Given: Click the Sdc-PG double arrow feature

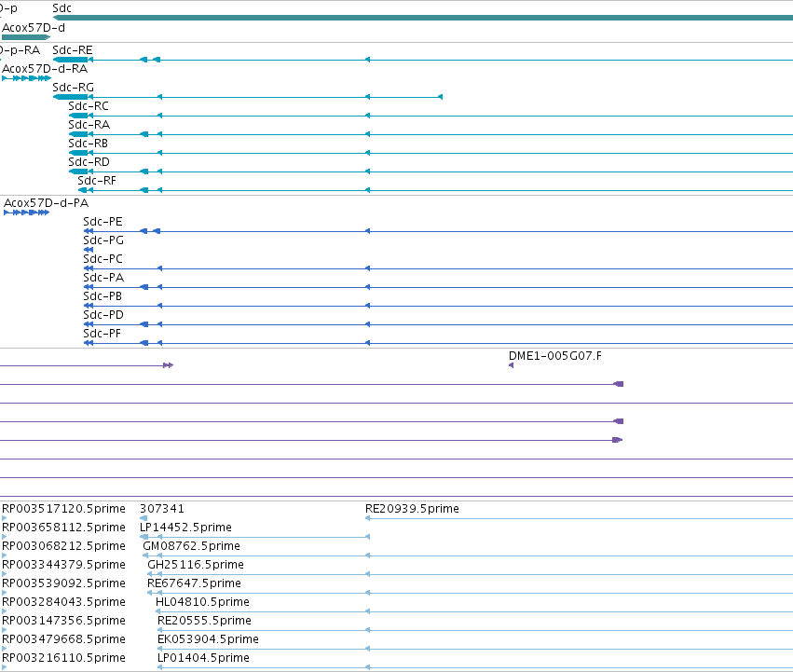Looking at the screenshot, I should [89, 250].
